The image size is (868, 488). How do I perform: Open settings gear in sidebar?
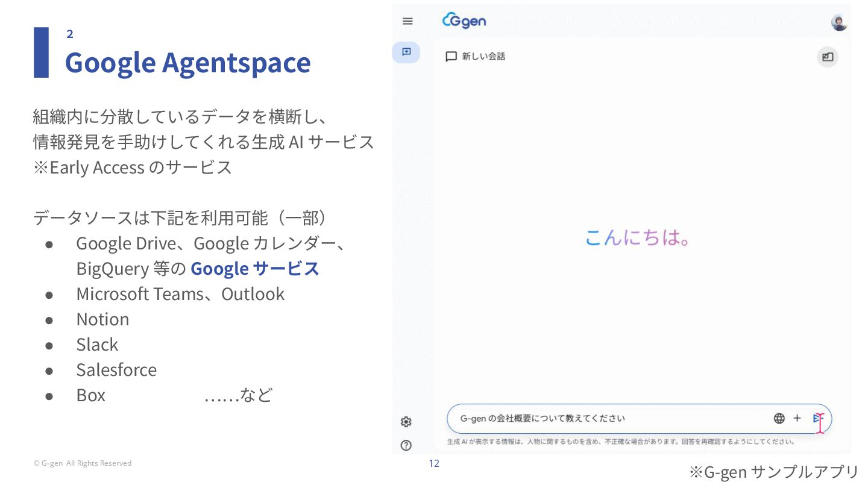406,422
